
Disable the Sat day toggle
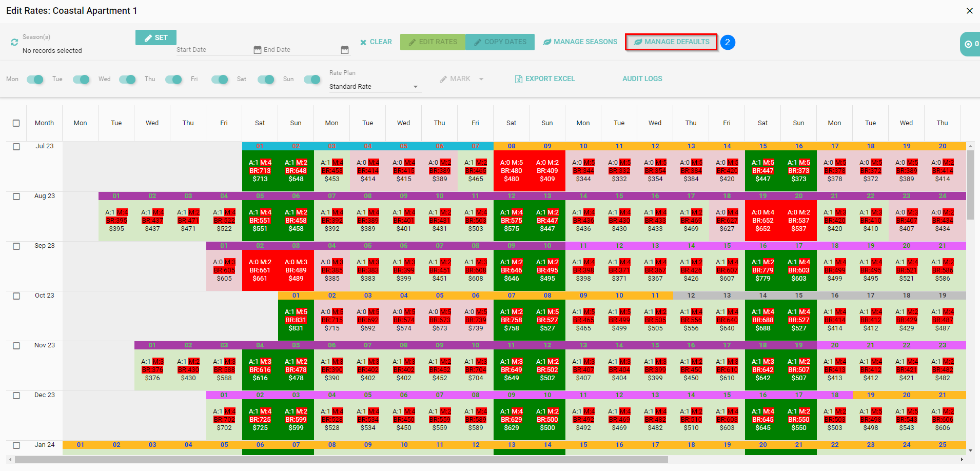click(266, 79)
